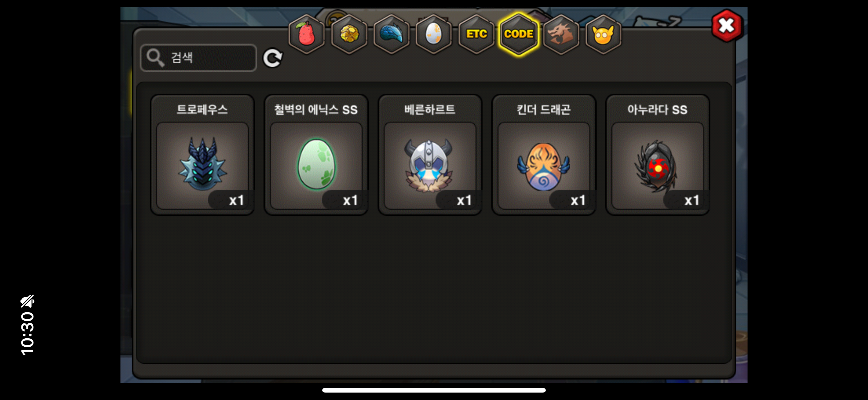Choose the 베른하르트 helmet egg card
868x400 pixels.
430,154
